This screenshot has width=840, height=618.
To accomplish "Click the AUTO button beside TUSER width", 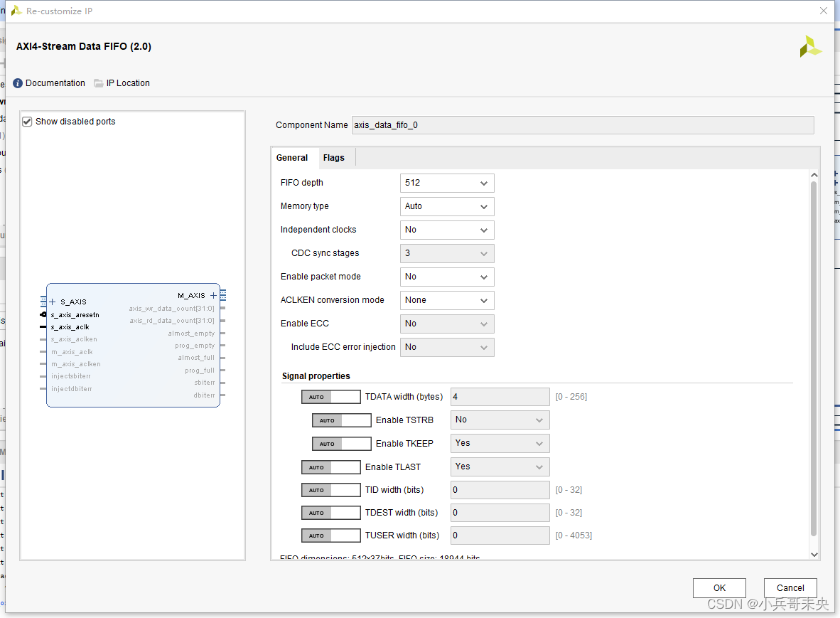I will [x=330, y=535].
